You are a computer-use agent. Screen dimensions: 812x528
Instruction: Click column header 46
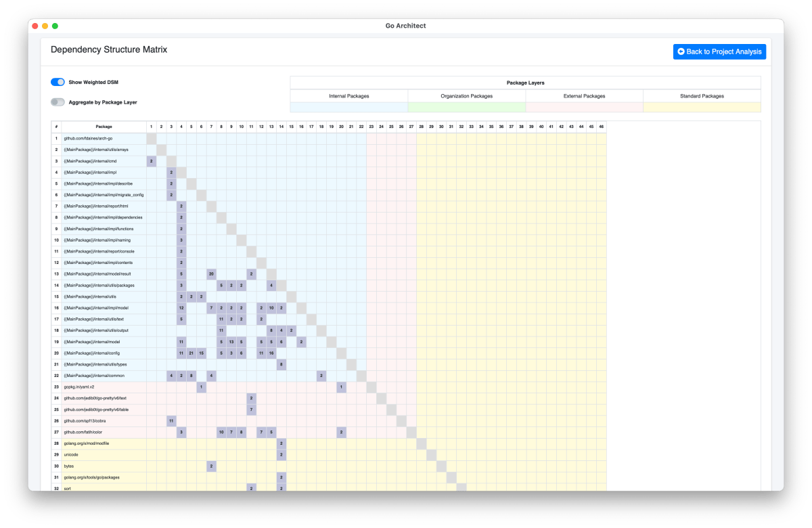(x=602, y=127)
